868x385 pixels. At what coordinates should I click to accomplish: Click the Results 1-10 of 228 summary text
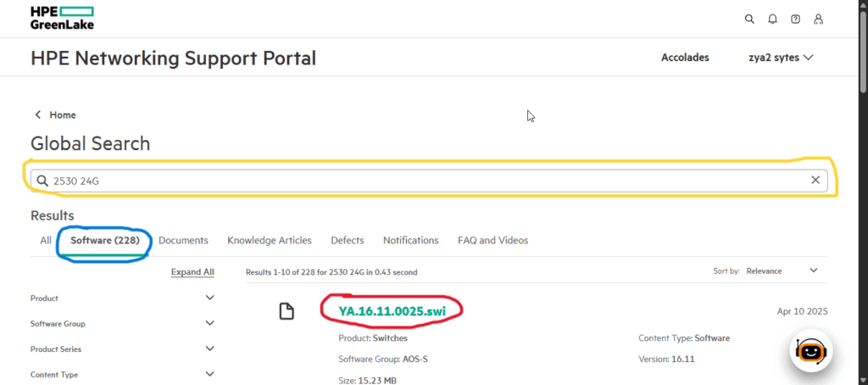tap(331, 272)
